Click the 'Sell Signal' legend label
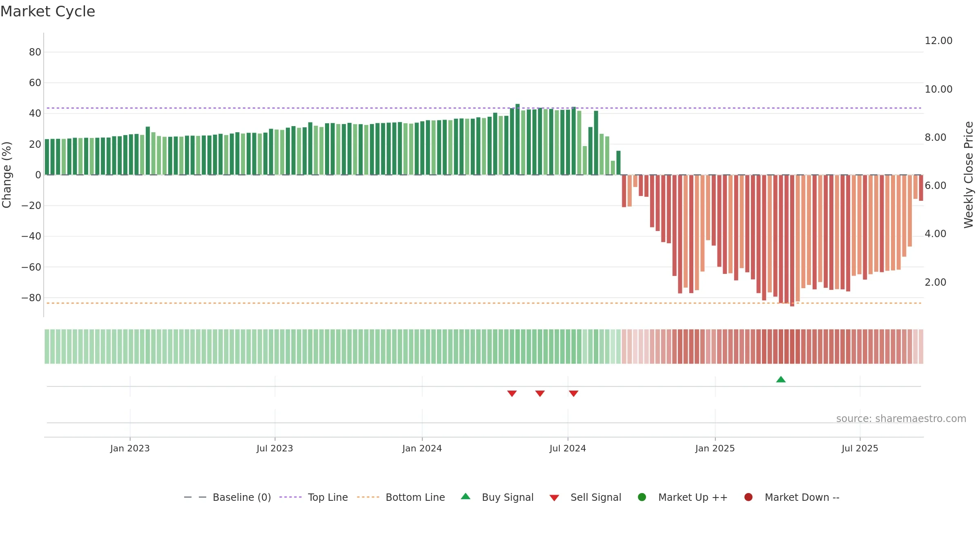The width and height of the screenshot is (980, 551). pyautogui.click(x=596, y=498)
